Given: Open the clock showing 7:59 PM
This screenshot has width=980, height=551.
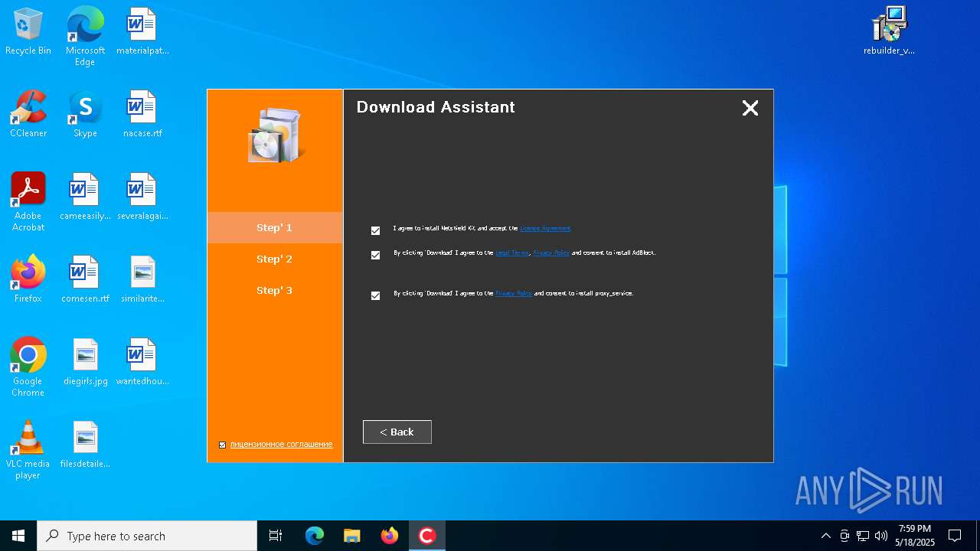Looking at the screenshot, I should 915,536.
